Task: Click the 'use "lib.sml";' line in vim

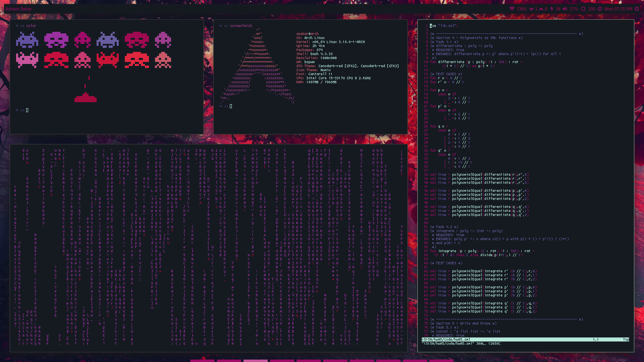Action: pos(444,26)
